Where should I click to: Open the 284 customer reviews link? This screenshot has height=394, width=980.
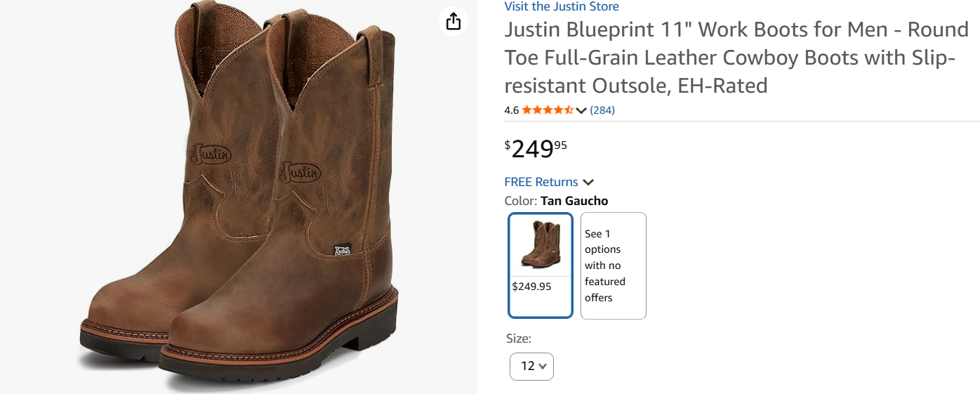[602, 110]
